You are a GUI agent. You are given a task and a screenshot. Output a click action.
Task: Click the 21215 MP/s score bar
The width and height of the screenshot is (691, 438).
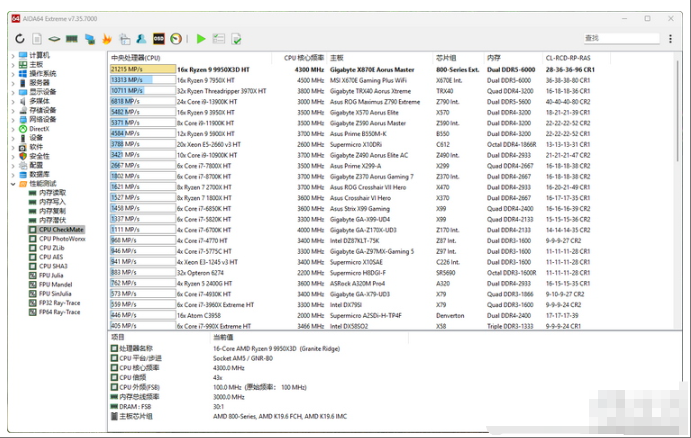click(143, 69)
